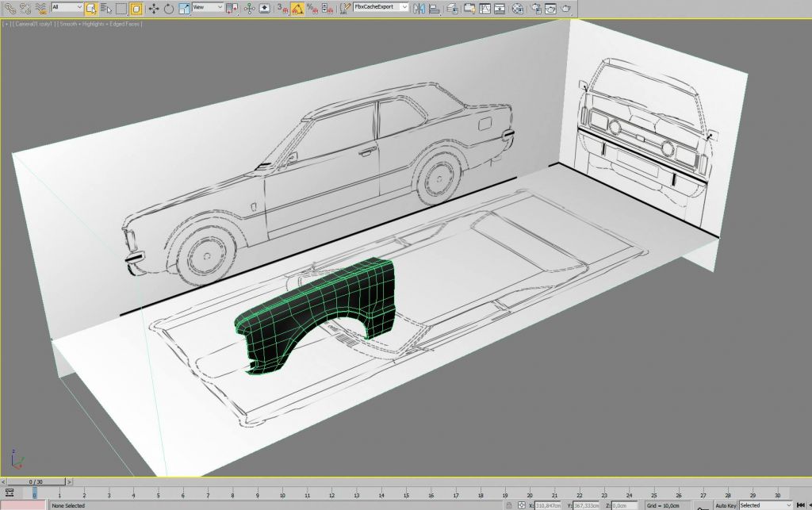
Task: Select the Select and Scale tool
Action: coord(184,8)
